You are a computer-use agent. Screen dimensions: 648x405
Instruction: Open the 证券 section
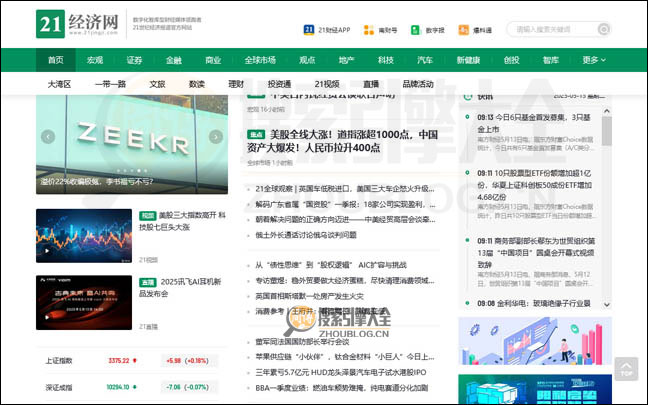[134, 60]
